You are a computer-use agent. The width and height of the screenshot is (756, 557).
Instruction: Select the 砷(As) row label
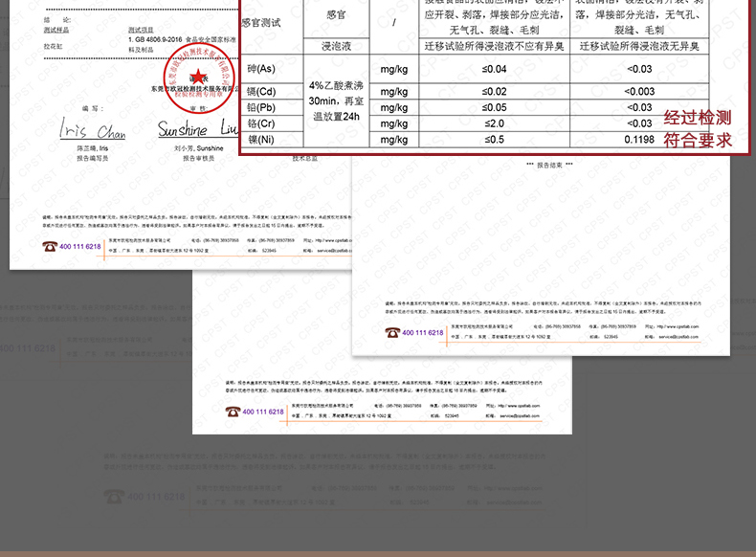(x=260, y=69)
